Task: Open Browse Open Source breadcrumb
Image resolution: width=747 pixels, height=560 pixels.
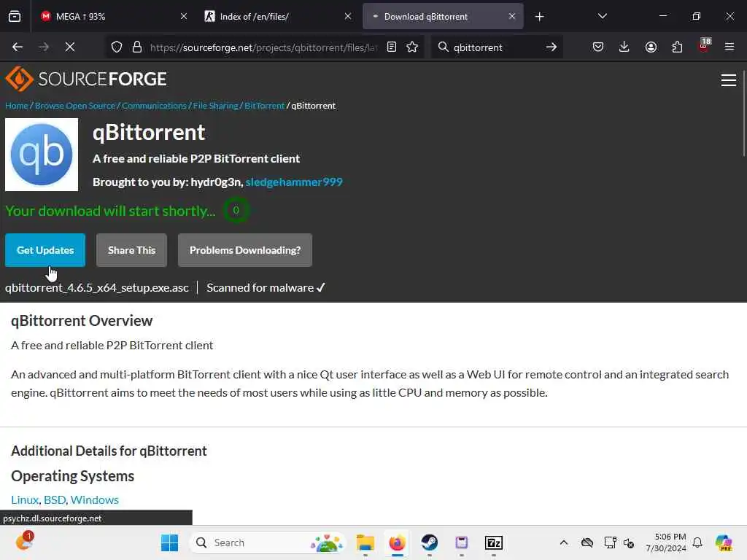Action: (x=75, y=106)
